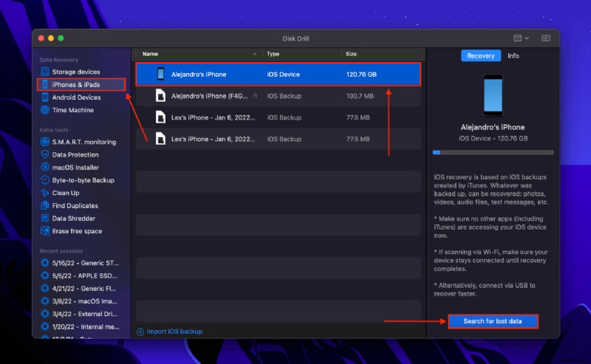Switch to Recovery tab
The width and height of the screenshot is (591, 364).
(x=481, y=56)
